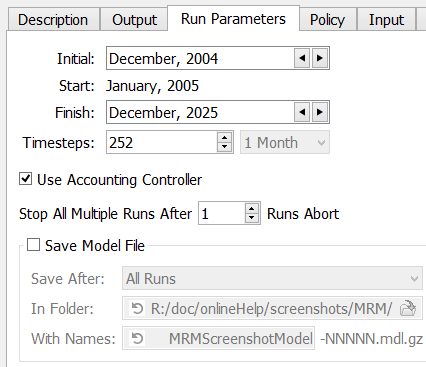Decrease Timesteps value with down spinner
The height and width of the screenshot is (367, 426).
224,147
